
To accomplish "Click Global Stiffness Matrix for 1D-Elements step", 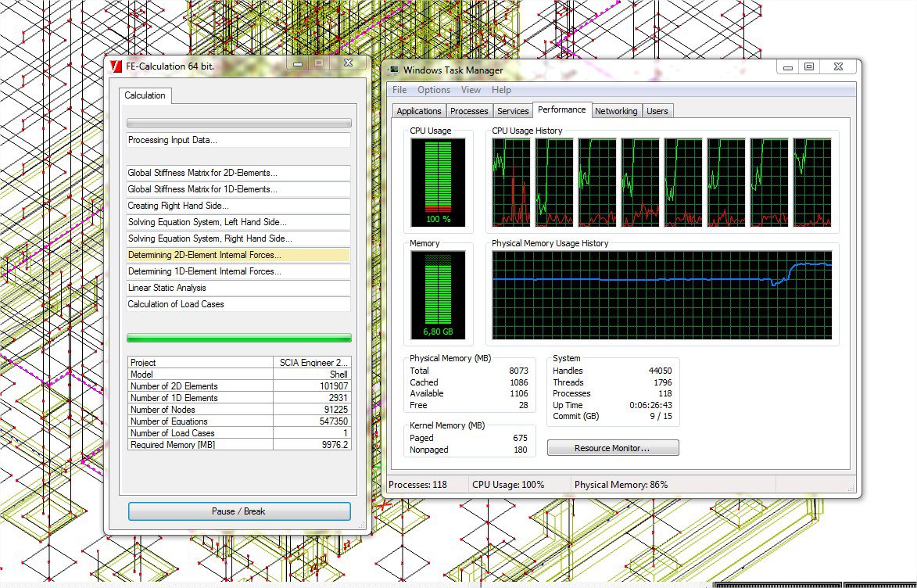I will pos(238,189).
